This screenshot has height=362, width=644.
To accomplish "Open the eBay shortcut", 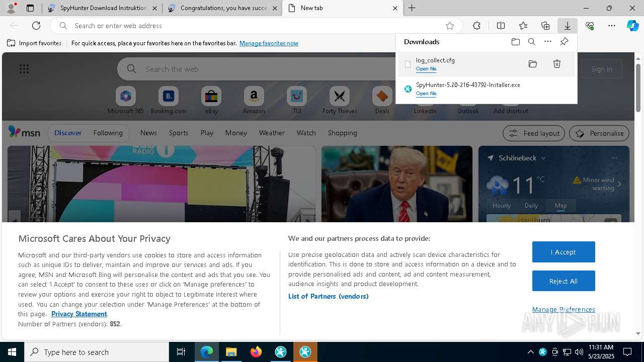I will (211, 100).
